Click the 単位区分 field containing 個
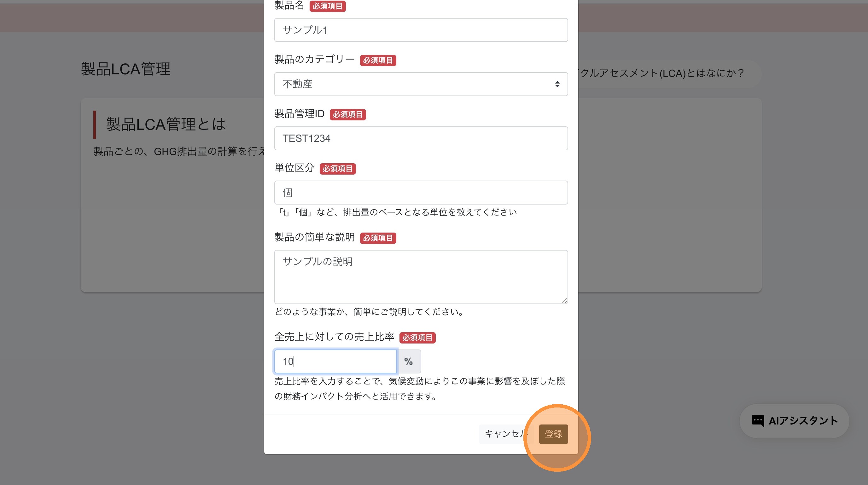Screen dimensions: 868x485 [421, 193]
